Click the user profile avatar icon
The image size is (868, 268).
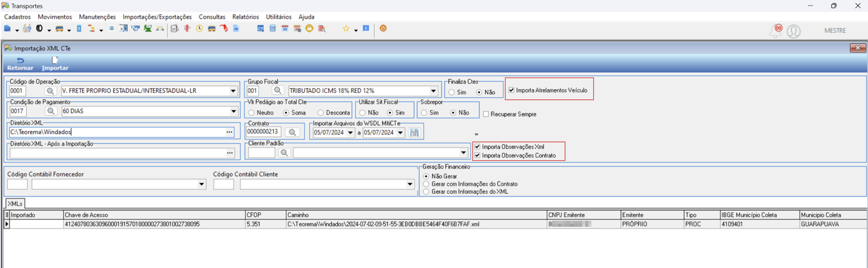click(793, 31)
